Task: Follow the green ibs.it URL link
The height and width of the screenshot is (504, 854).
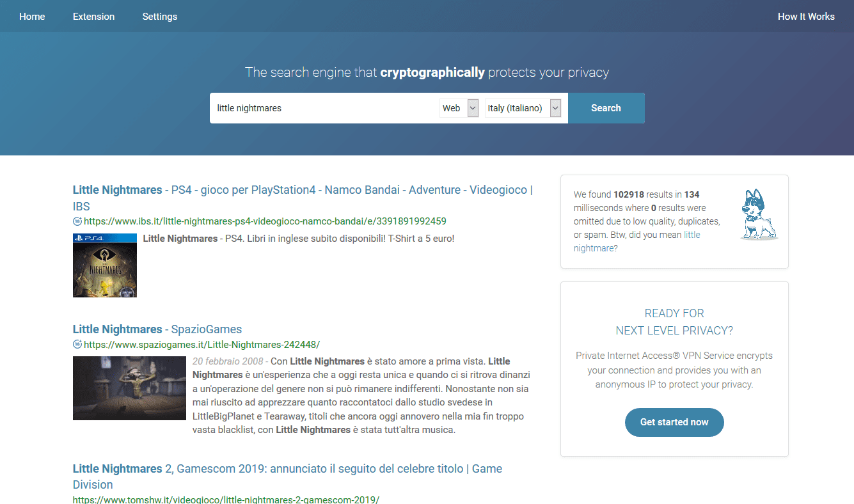Action: [265, 221]
